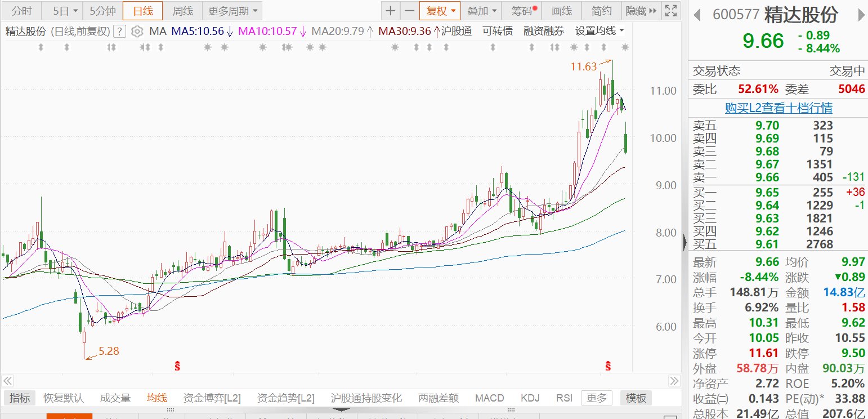The height and width of the screenshot is (419, 868).
Task: Click the 购买L2查看十档行情 link
Action: 778,108
